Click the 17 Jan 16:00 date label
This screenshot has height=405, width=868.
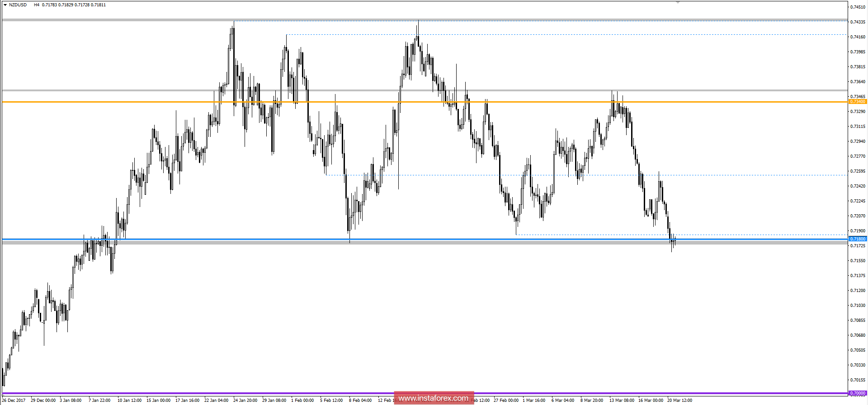(187, 400)
